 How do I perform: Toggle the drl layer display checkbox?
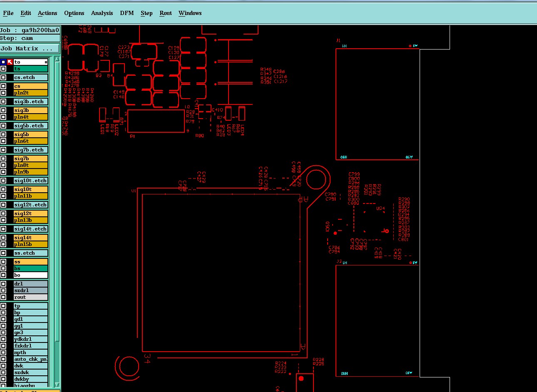[x=3, y=284]
